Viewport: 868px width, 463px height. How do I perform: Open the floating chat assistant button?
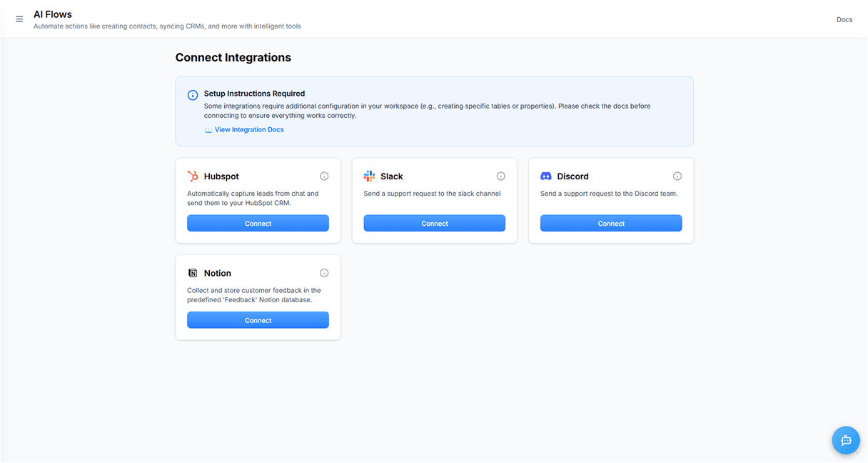[x=846, y=440]
